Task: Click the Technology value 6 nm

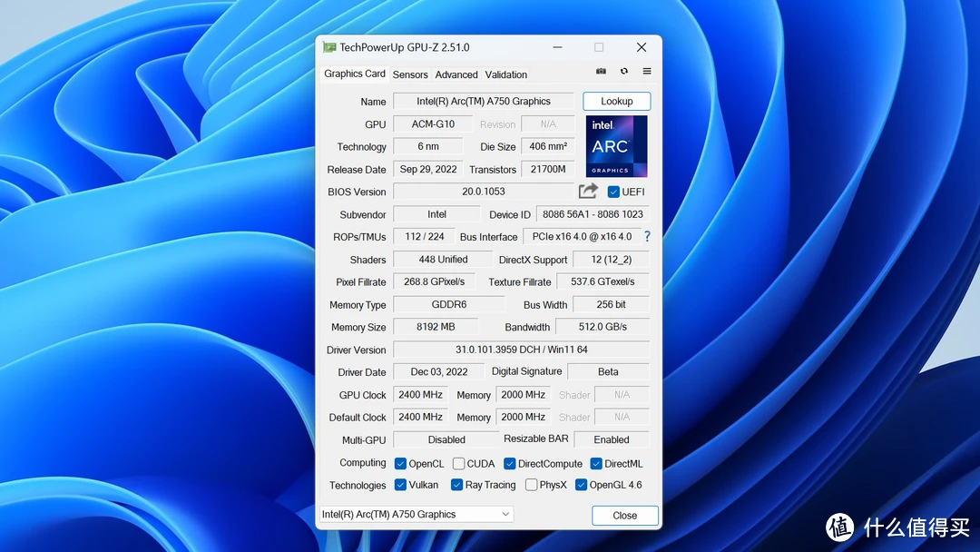Action: pyautogui.click(x=428, y=146)
